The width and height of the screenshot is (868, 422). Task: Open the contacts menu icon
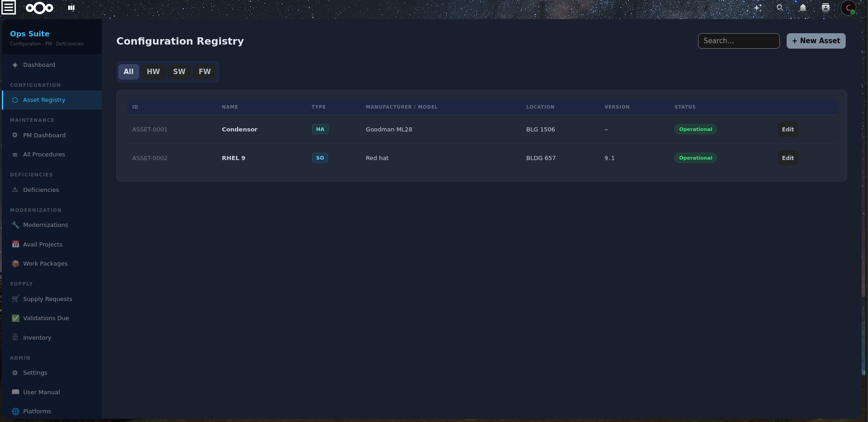826,8
